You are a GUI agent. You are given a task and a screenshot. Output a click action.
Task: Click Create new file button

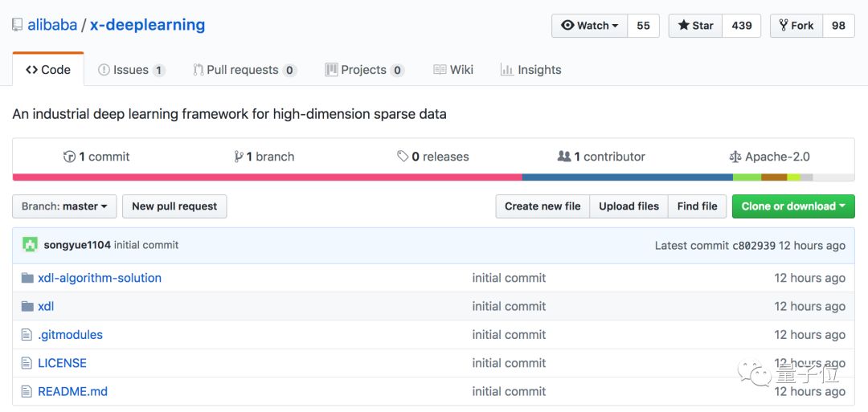pyautogui.click(x=542, y=206)
